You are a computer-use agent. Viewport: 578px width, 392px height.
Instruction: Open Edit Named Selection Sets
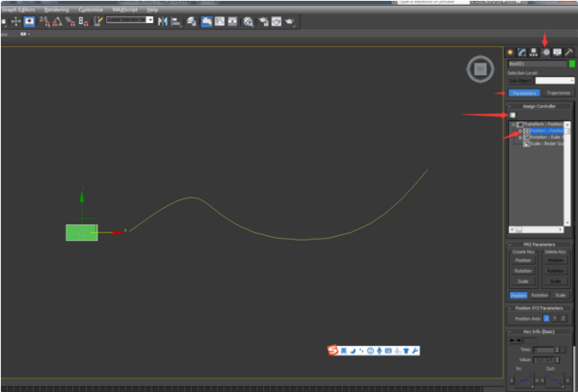click(98, 22)
